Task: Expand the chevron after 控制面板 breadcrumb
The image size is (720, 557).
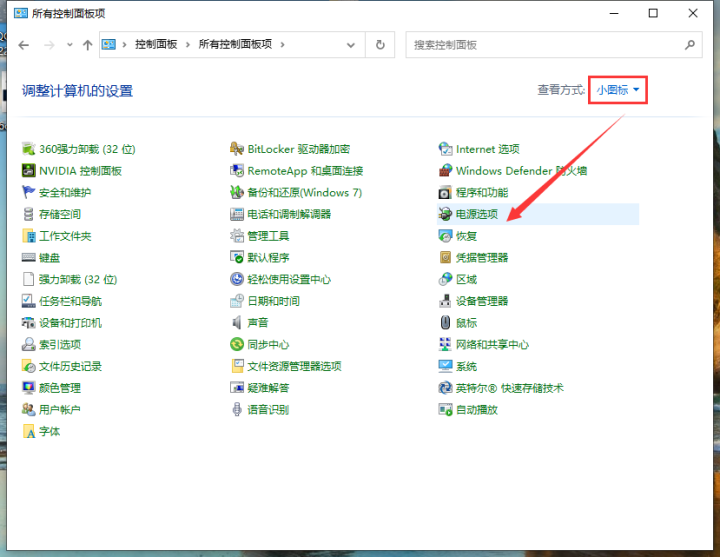Action: [187, 45]
